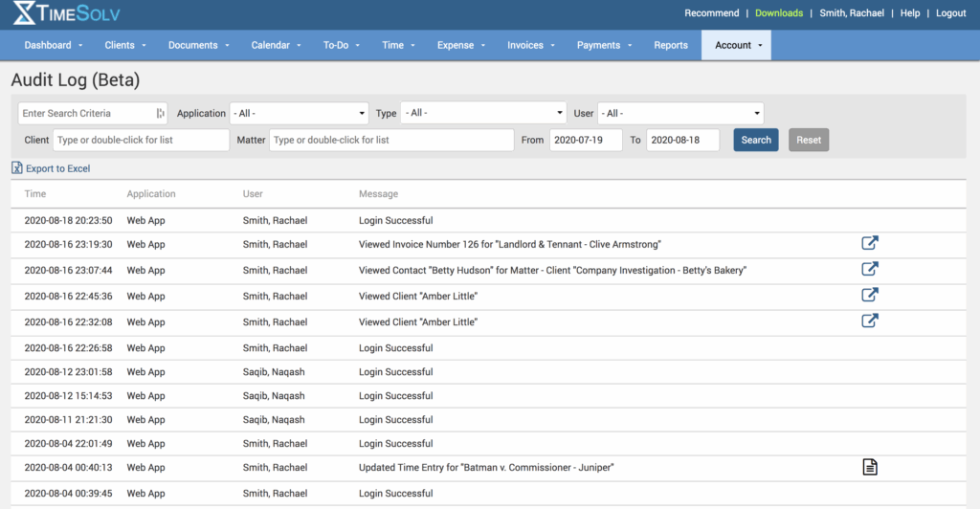Open the Invoices menu
Image resolution: width=980 pixels, height=509 pixels.
(529, 45)
